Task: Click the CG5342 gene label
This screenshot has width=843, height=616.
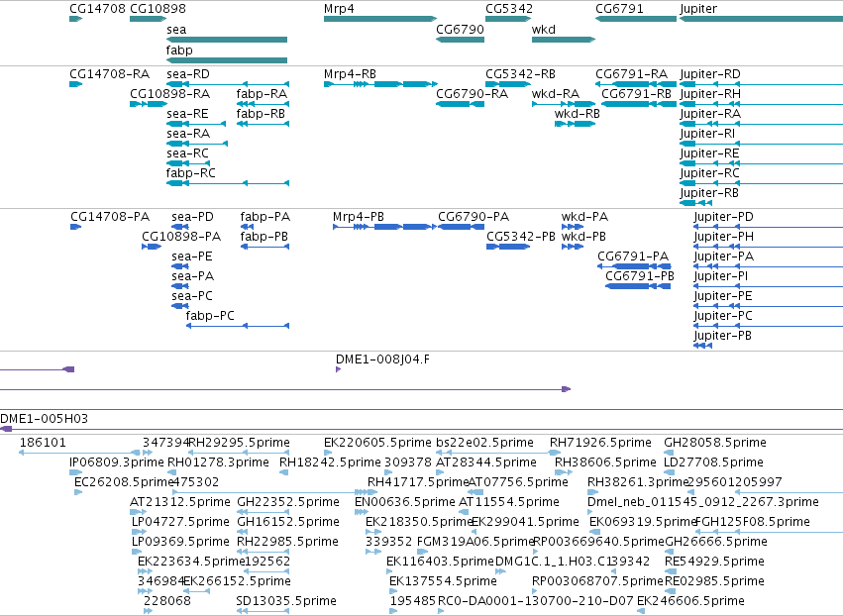Action: click(x=509, y=9)
